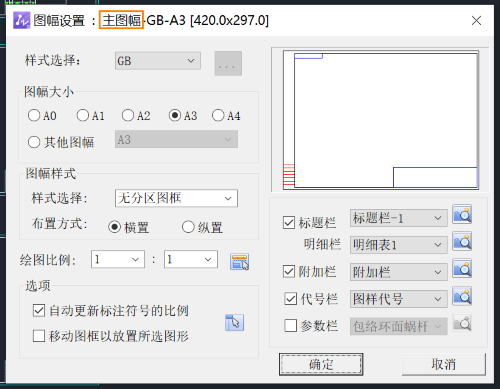Select 横置 landscape layout radio
The height and width of the screenshot is (389, 500).
pos(114,227)
